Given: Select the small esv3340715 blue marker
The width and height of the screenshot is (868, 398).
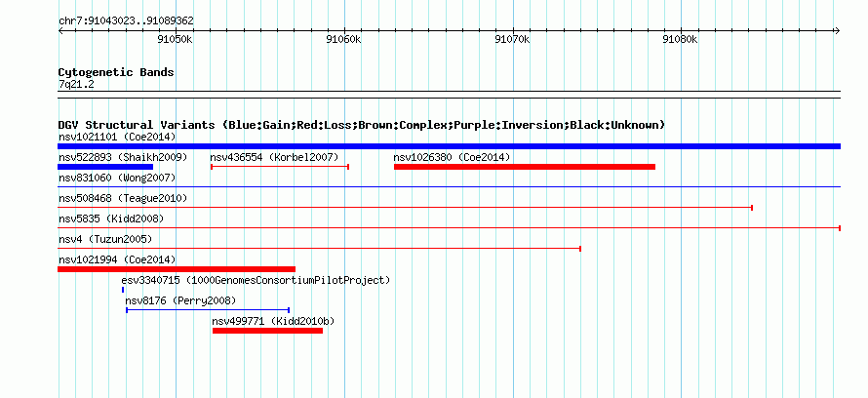Looking at the screenshot, I should [123, 290].
